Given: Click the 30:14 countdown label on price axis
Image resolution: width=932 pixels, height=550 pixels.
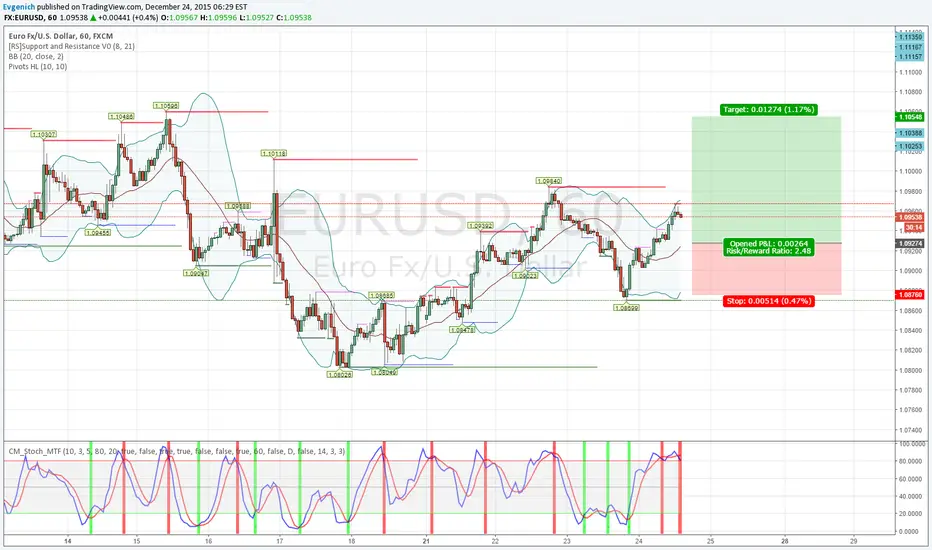Looking at the screenshot, I should click(914, 228).
